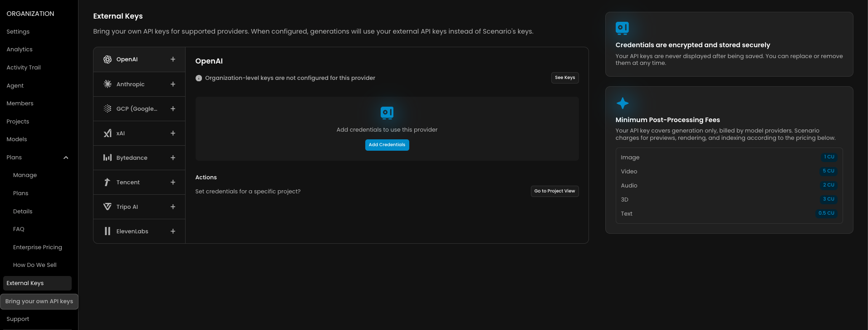Select the Anthropic starburst icon

pos(108,84)
